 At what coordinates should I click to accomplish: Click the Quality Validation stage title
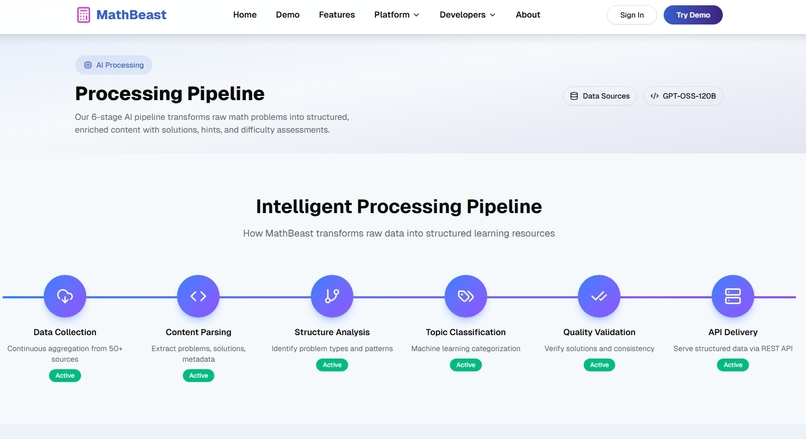599,332
